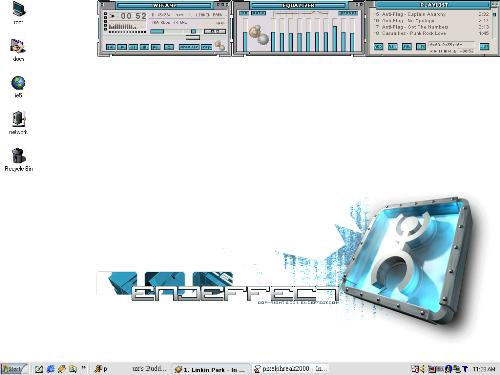Open the playlist MISC menu button
The height and width of the screenshot is (375, 500).
tap(421, 47)
